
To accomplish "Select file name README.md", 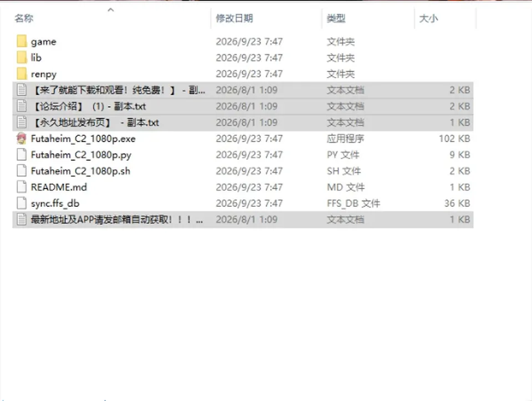I will [x=59, y=187].
